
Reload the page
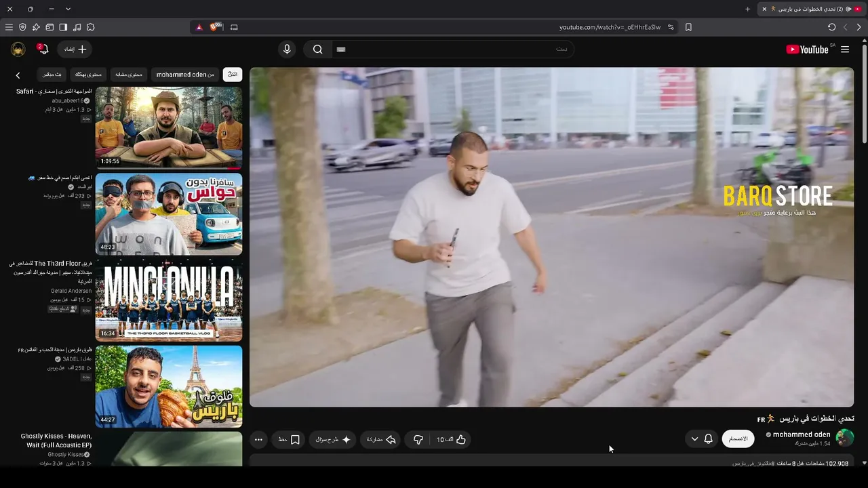[831, 27]
